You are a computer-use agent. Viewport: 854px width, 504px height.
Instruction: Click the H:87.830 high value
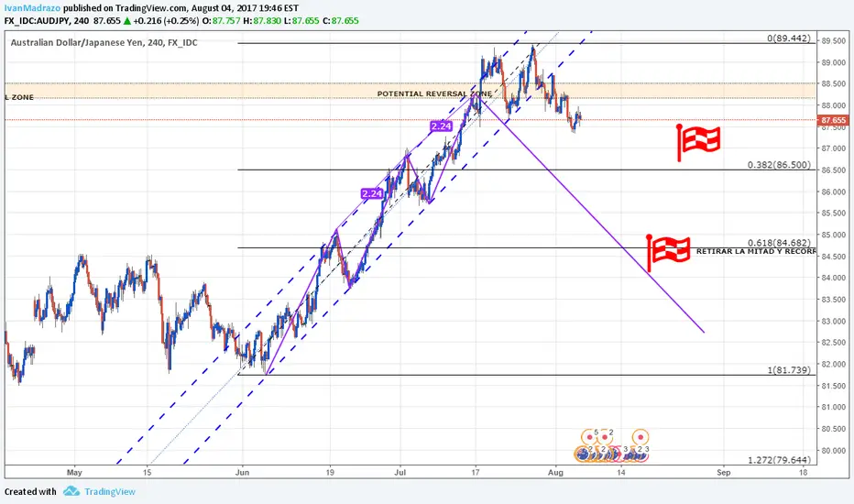pos(262,21)
